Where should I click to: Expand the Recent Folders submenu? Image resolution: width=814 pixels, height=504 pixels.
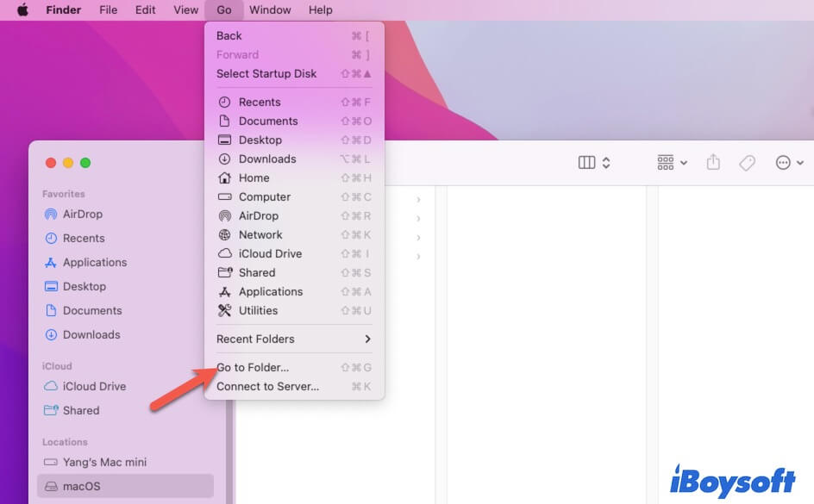click(294, 339)
